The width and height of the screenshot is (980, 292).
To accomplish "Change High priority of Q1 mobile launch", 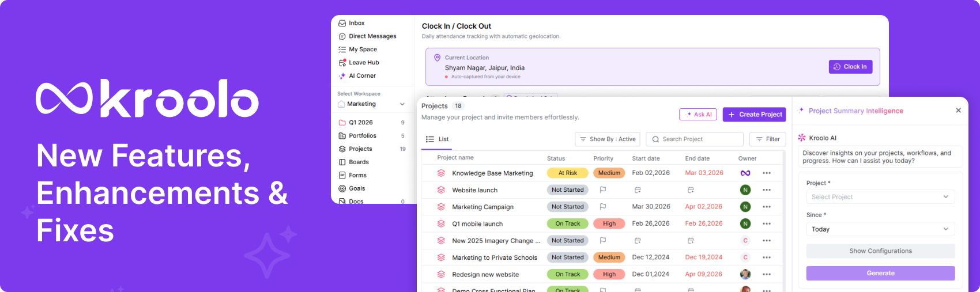I will point(609,224).
